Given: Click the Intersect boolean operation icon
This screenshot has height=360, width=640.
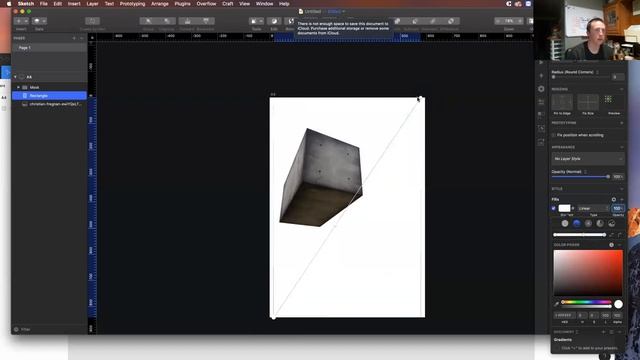Looking at the screenshot, I should (x=433, y=21).
